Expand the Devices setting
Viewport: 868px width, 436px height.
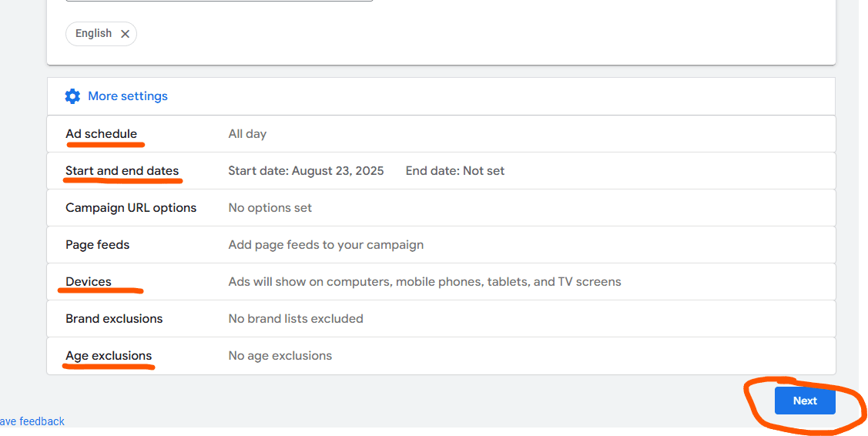[89, 282]
